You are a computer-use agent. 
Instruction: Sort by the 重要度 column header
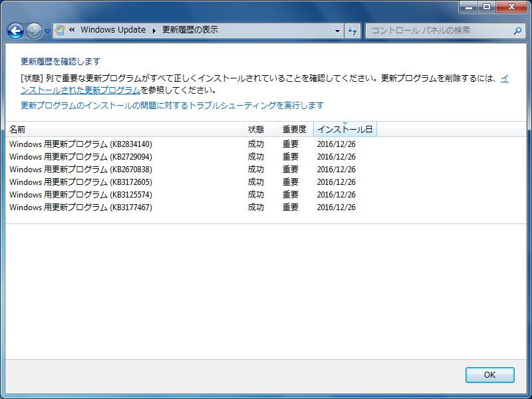296,129
